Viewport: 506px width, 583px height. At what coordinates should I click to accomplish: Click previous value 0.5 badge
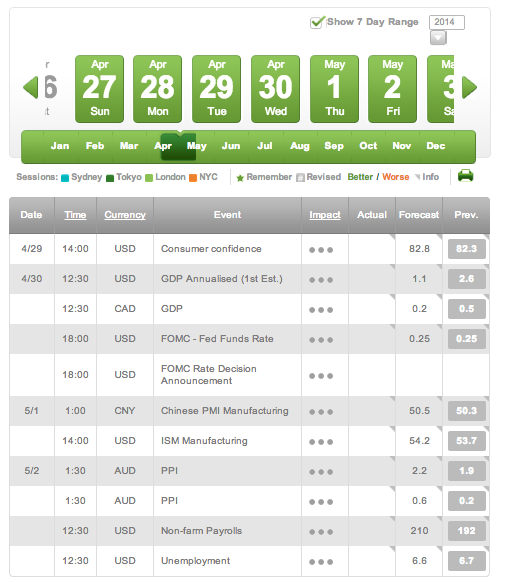click(x=467, y=309)
